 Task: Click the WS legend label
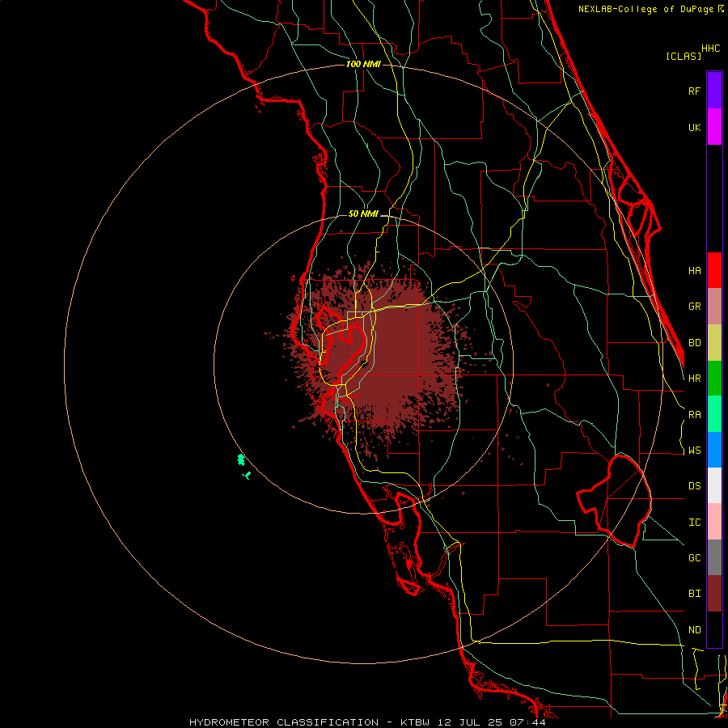tap(694, 451)
